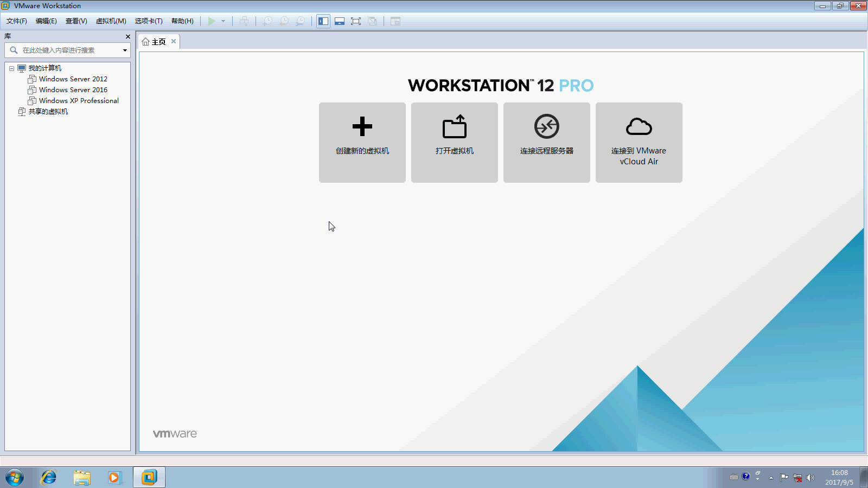The height and width of the screenshot is (488, 868).
Task: Close the 主页 tab
Action: (x=174, y=41)
